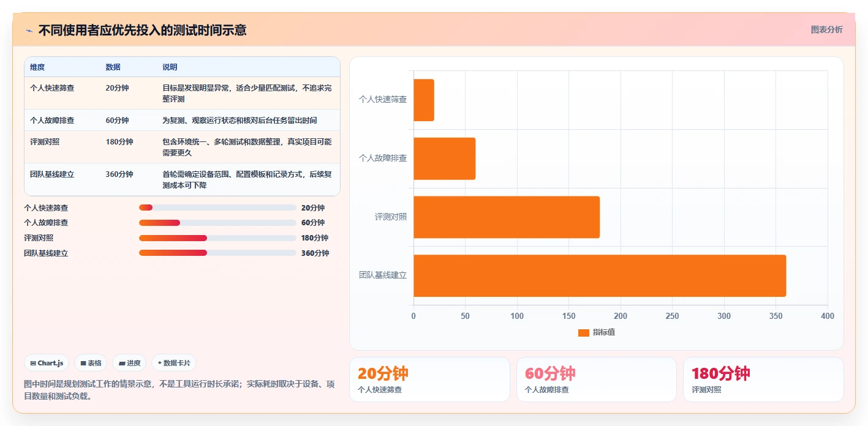The height and width of the screenshot is (426, 868).
Task: Click table cell 个人快速筛查
Action: [52, 88]
